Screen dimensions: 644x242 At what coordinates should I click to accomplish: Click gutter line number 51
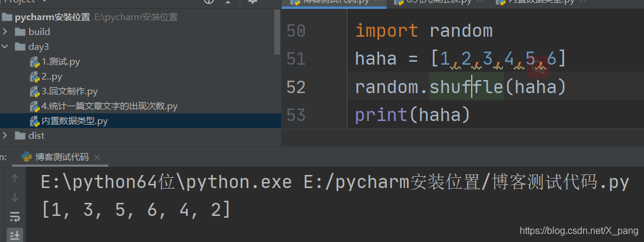tap(296, 59)
